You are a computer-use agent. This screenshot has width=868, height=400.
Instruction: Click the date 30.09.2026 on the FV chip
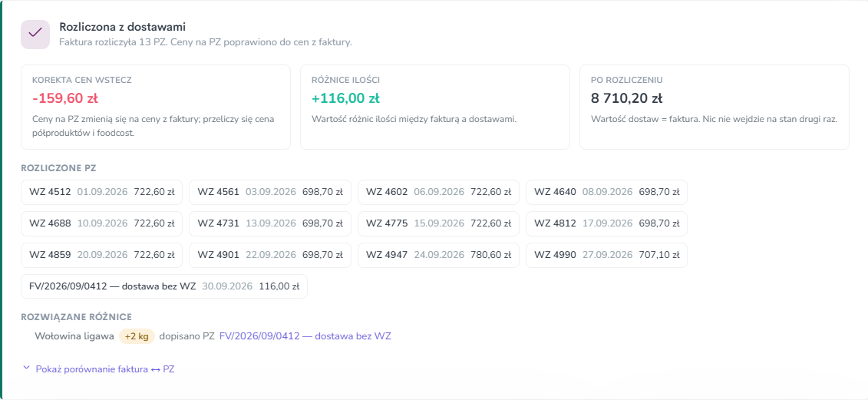pos(227,286)
